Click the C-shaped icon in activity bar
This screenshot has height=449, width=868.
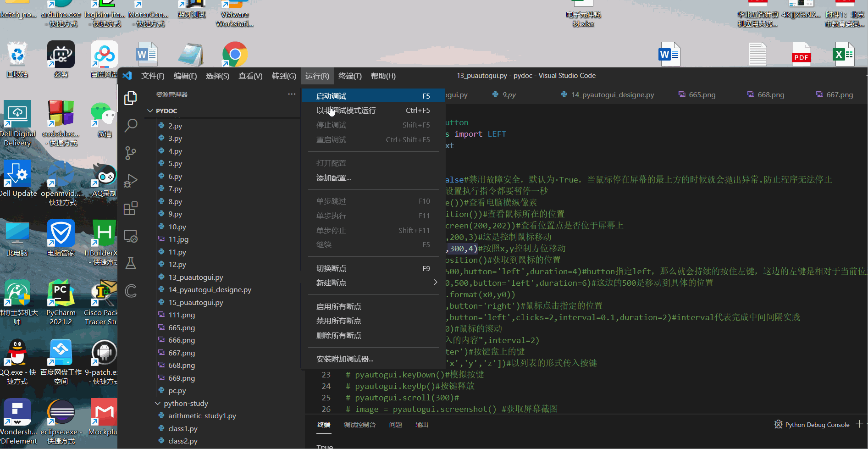(131, 291)
